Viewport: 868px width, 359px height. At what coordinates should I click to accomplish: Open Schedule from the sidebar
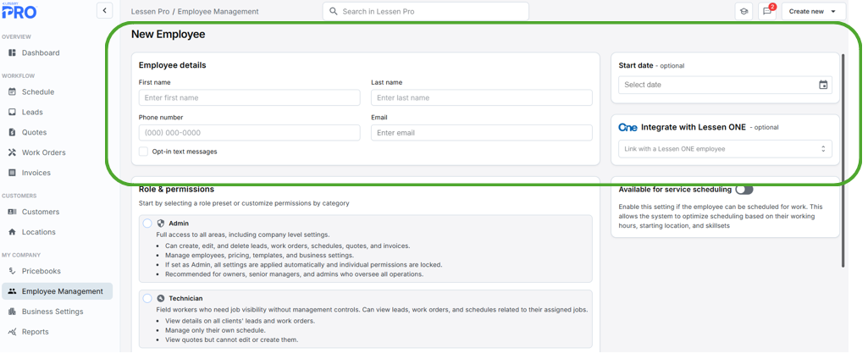[x=37, y=91]
